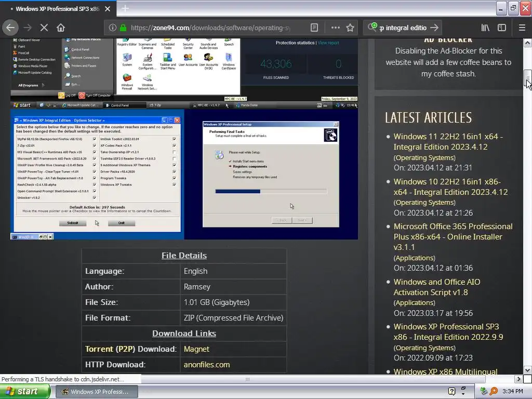Click the Author value Ramsey
This screenshot has height=399, width=532.
point(197,287)
